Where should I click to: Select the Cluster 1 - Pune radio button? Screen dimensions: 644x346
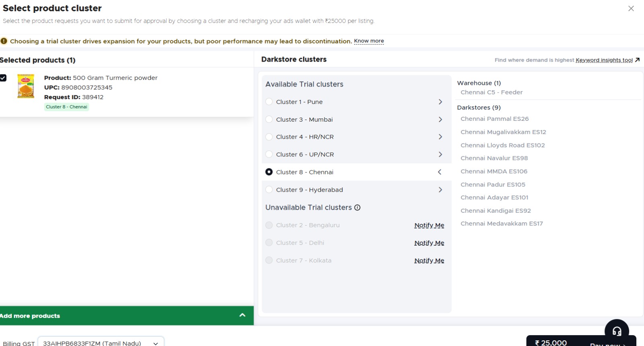[x=269, y=102]
